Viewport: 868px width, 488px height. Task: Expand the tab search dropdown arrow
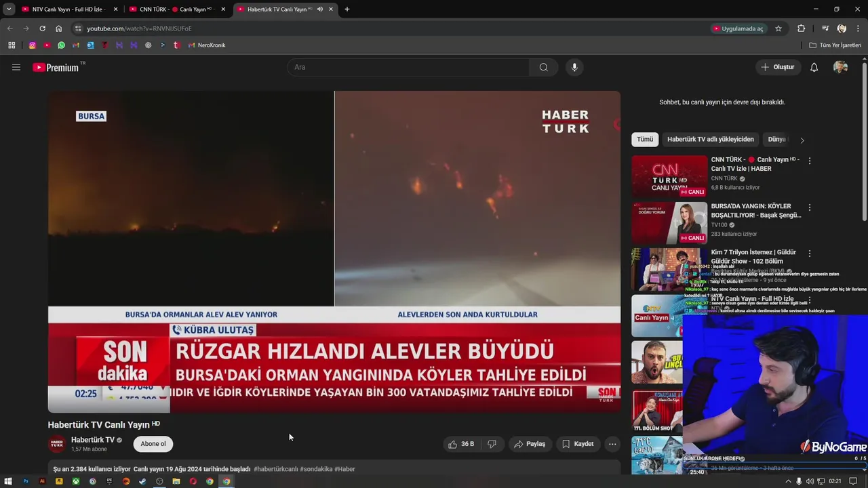click(x=9, y=9)
